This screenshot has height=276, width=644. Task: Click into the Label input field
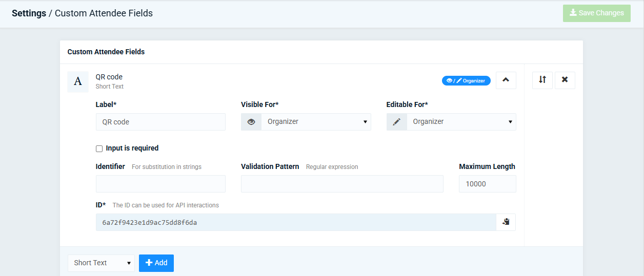pos(160,122)
